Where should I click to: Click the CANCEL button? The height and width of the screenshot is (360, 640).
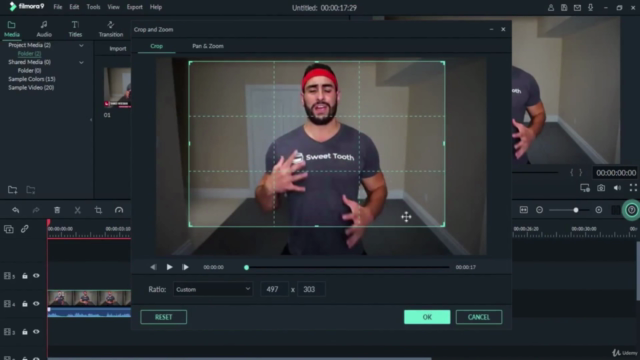pyautogui.click(x=479, y=317)
